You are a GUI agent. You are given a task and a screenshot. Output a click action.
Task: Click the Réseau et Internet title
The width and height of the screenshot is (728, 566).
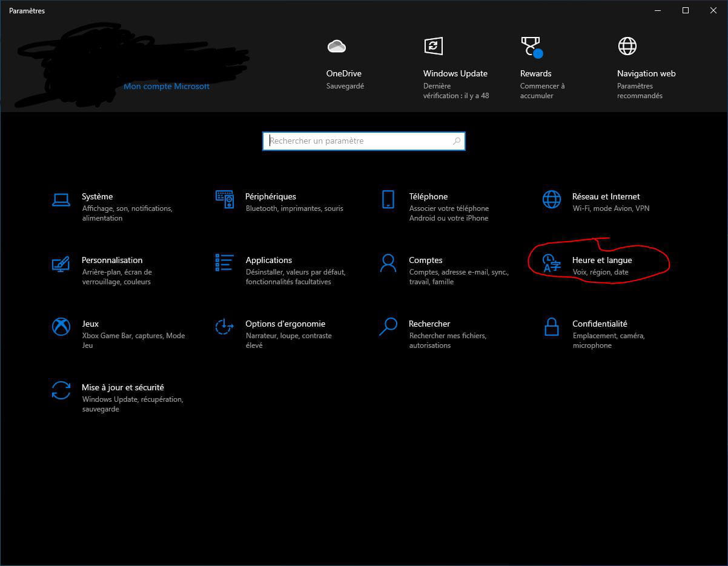pos(606,196)
